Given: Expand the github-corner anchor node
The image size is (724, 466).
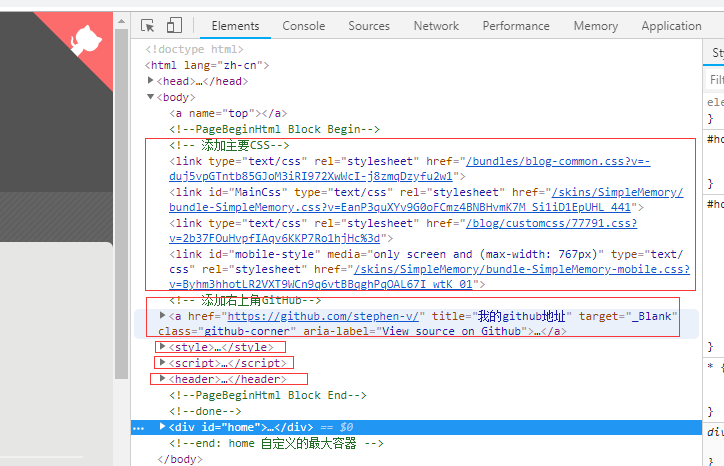Looking at the screenshot, I should [163, 315].
